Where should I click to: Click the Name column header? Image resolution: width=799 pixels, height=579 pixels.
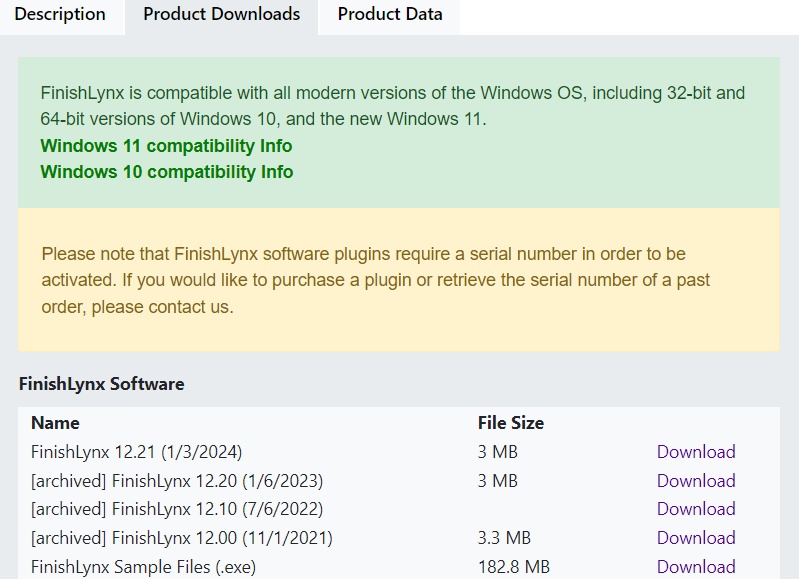55,423
